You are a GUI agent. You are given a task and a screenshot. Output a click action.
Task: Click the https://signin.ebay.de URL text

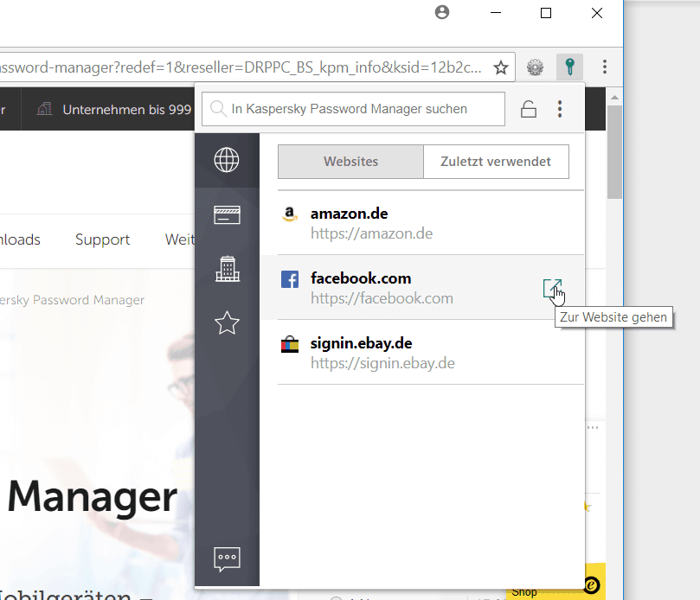click(x=382, y=363)
